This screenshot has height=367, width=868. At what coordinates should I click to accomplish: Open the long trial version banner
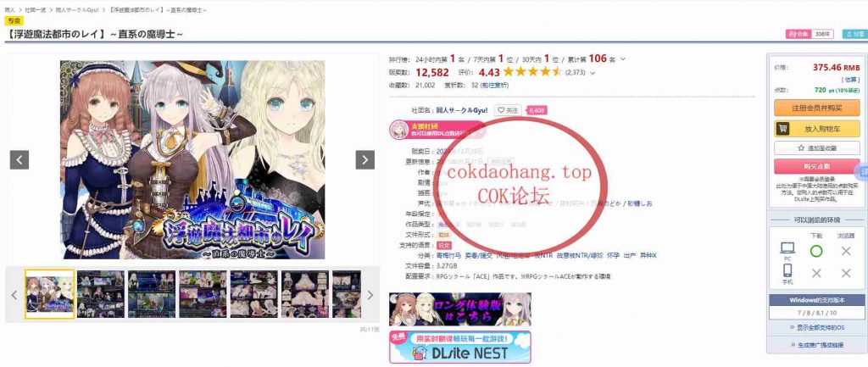point(459,309)
